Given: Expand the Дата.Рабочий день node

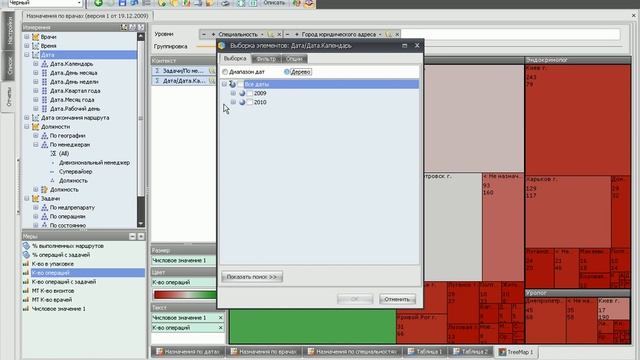Looking at the screenshot, I should [x=36, y=109].
